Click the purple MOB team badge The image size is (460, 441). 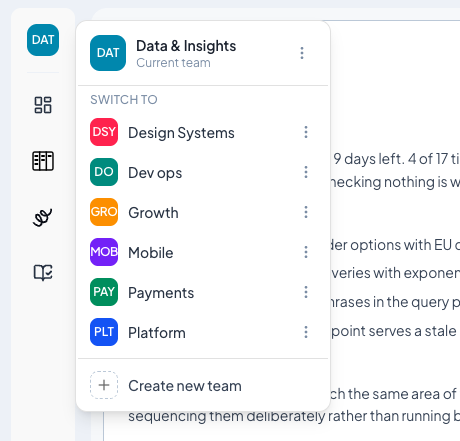[104, 252]
